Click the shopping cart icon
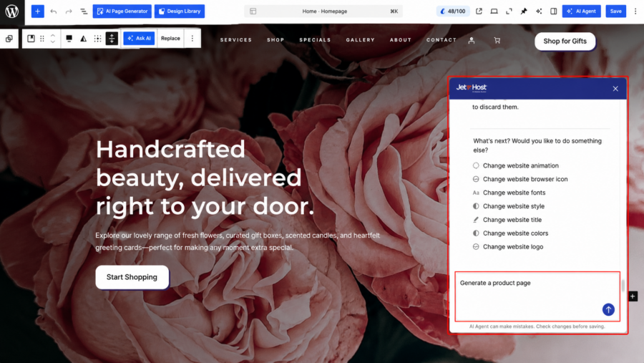 [497, 40]
